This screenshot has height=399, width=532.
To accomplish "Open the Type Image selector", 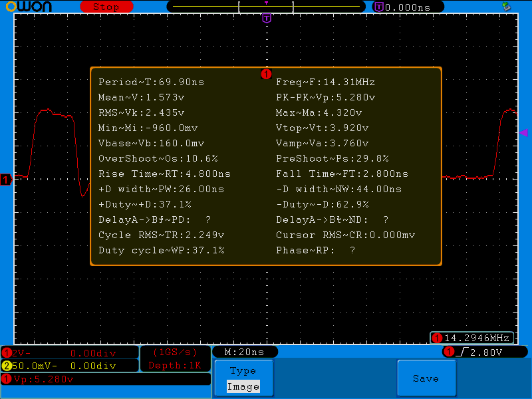I will click(x=243, y=378).
